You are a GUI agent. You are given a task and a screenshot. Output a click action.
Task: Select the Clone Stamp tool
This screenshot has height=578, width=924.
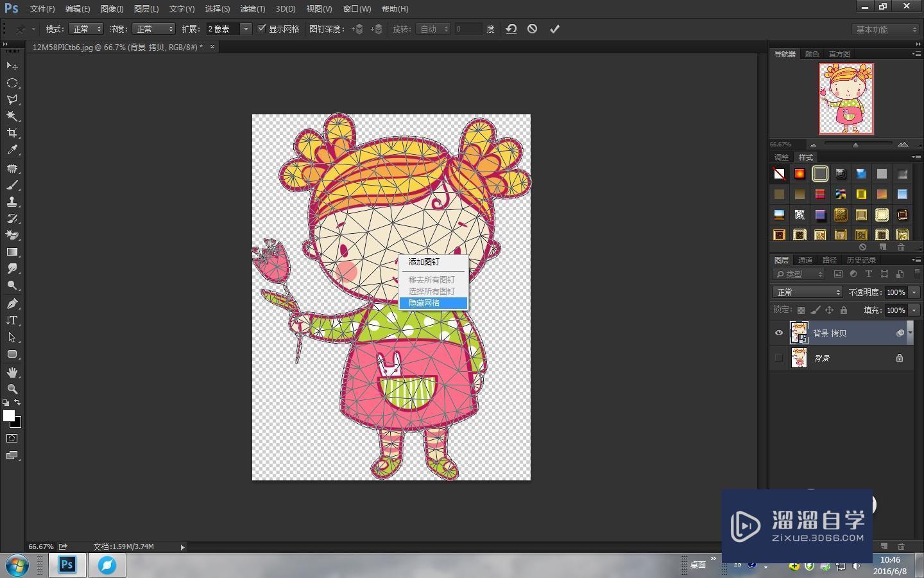12,202
